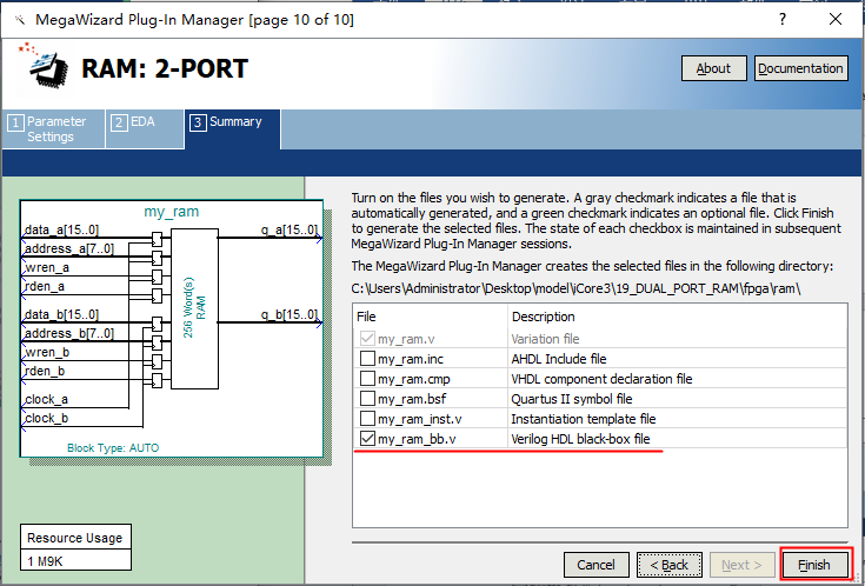Screen dimensions: 865x586
Task: Check the my_ram.cmp VHDL component checkbox
Action: click(368, 379)
